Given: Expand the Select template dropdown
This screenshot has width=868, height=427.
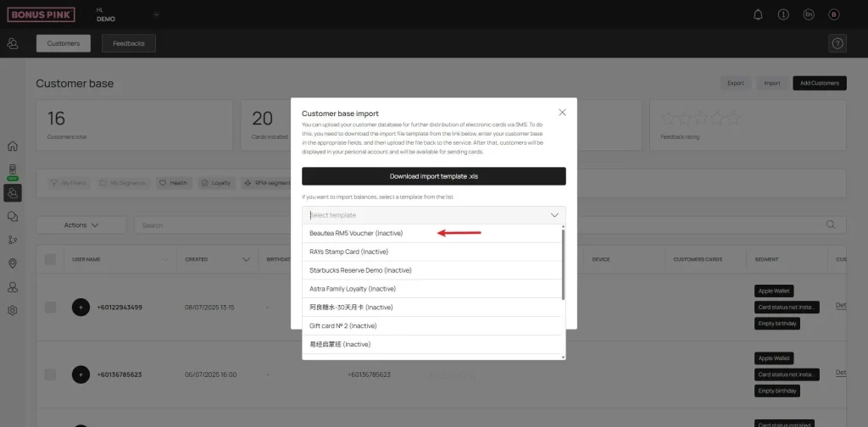Looking at the screenshot, I should (433, 215).
